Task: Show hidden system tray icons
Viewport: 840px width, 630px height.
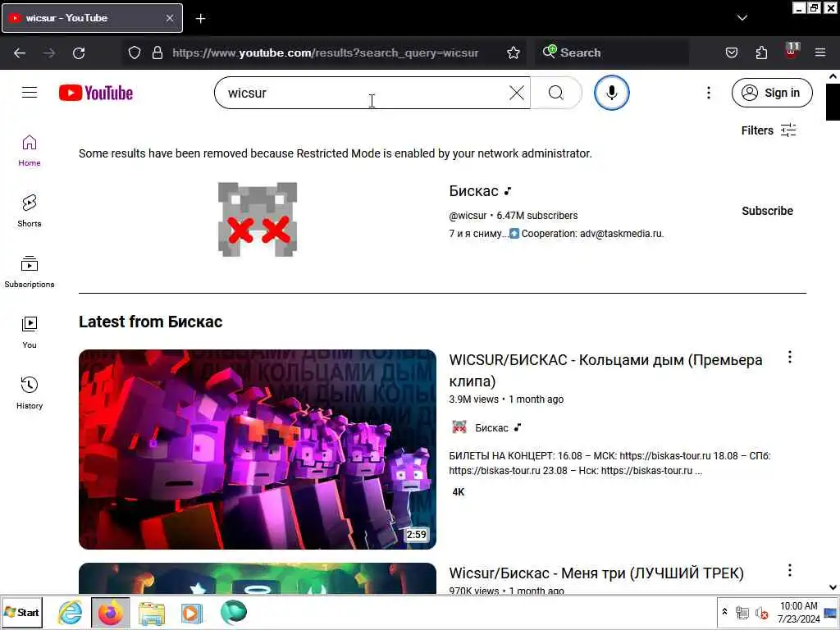Action: (x=724, y=612)
